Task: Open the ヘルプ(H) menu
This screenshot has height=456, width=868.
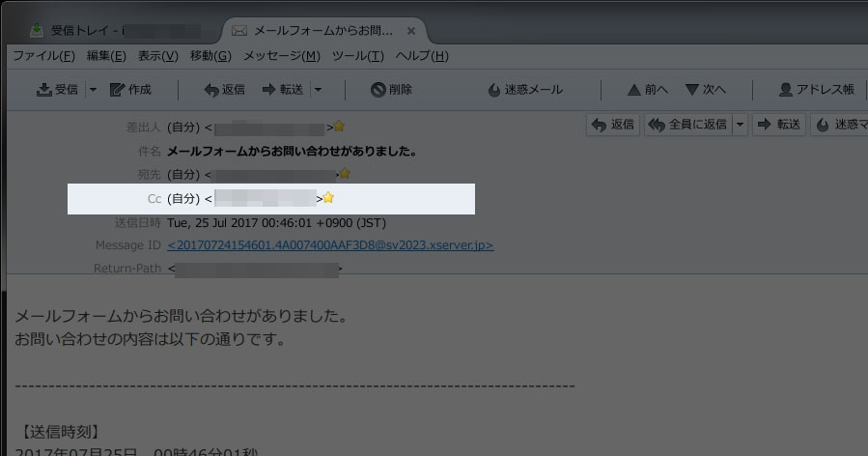Action: (x=422, y=56)
